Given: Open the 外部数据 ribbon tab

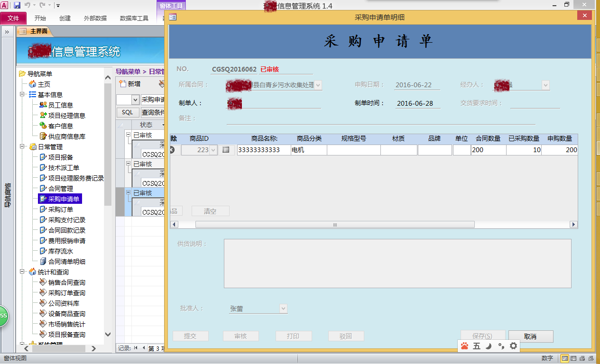Looking at the screenshot, I should (95, 18).
